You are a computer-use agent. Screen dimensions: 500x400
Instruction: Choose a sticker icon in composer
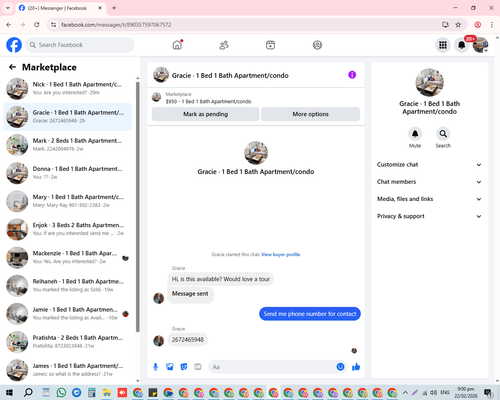pyautogui.click(x=184, y=367)
